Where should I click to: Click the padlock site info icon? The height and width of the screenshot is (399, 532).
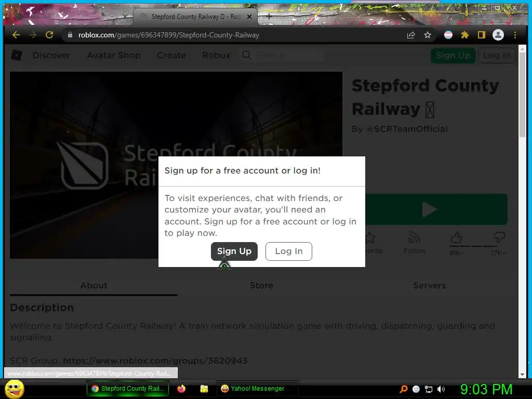[x=70, y=35]
